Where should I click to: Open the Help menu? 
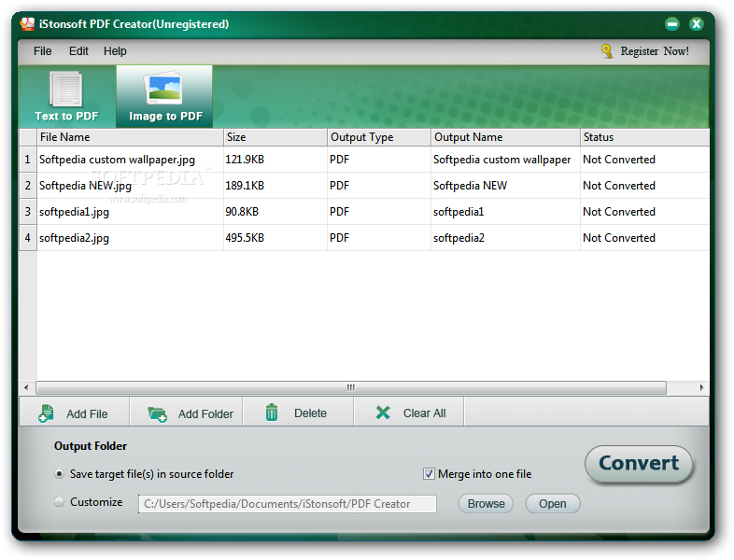tap(115, 51)
